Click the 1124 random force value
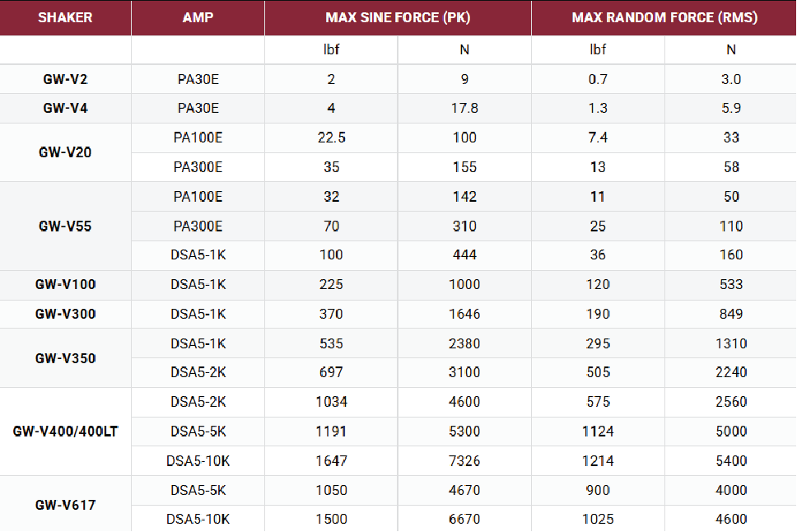The width and height of the screenshot is (797, 532). [598, 431]
